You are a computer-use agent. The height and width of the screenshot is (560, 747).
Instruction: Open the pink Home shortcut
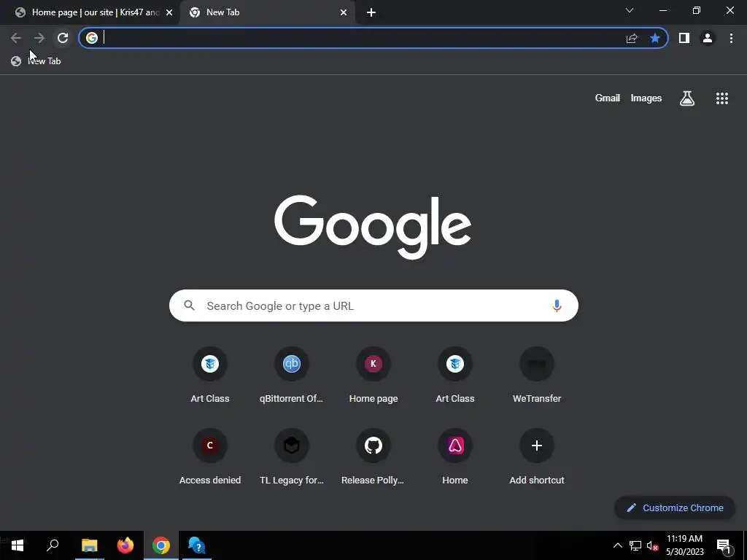(x=455, y=457)
